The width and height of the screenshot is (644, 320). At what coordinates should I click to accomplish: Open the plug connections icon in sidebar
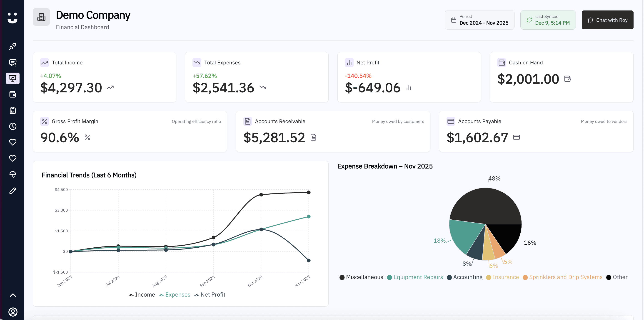click(13, 46)
